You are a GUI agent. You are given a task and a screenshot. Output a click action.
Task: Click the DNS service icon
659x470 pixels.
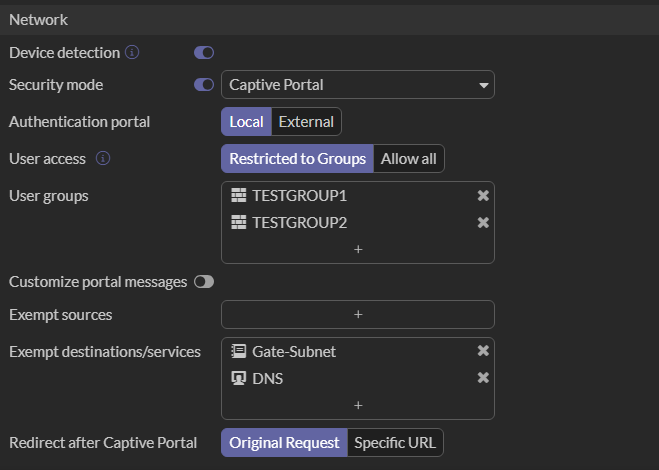[x=238, y=378]
